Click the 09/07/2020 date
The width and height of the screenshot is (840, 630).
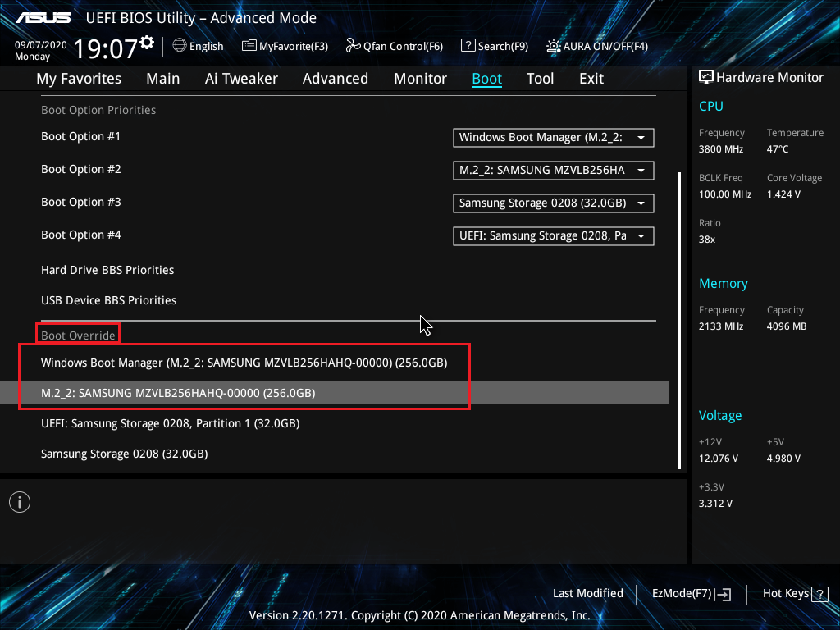[x=41, y=45]
